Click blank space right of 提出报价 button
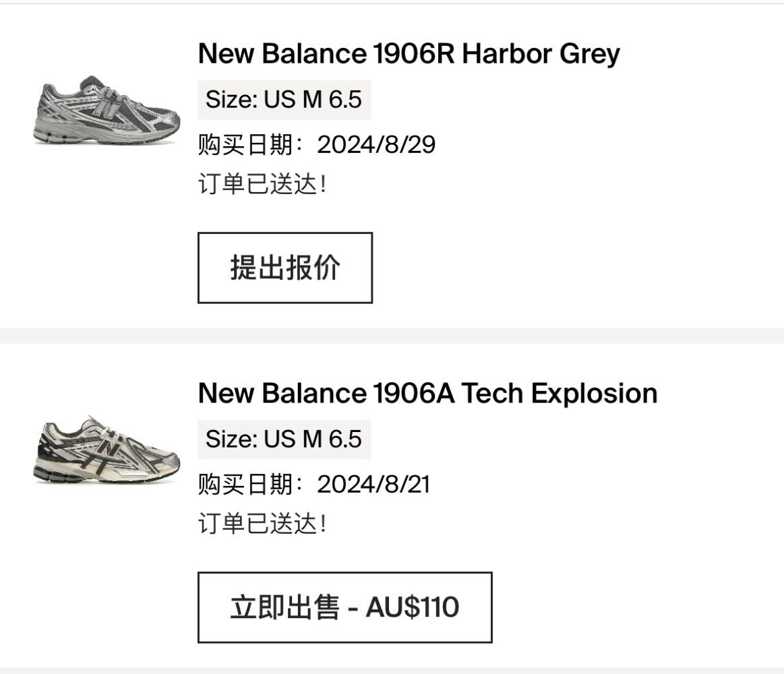The image size is (784, 674). (573, 268)
